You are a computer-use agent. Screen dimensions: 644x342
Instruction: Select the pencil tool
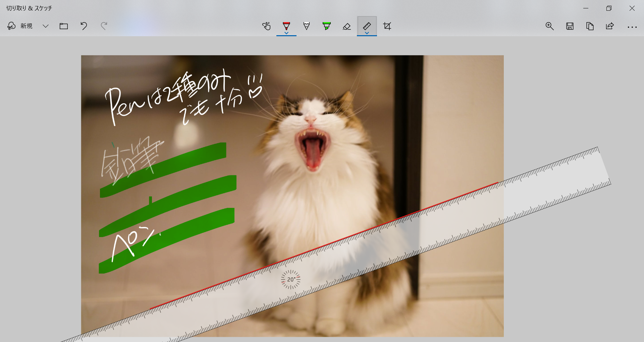point(307,26)
